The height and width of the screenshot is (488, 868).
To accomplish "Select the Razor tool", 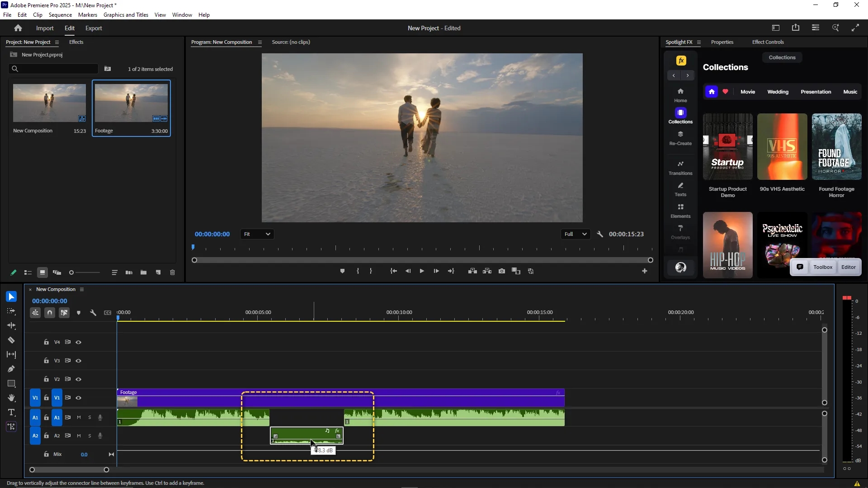I will point(11,340).
